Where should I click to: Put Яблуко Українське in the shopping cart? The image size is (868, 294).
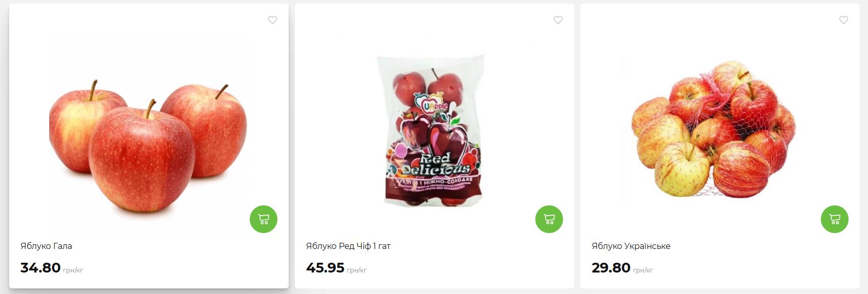(835, 219)
